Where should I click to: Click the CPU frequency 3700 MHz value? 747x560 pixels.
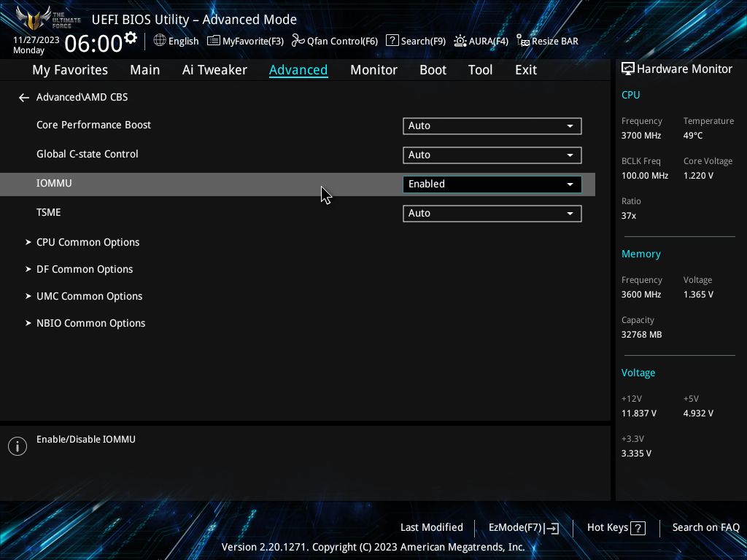tap(640, 136)
